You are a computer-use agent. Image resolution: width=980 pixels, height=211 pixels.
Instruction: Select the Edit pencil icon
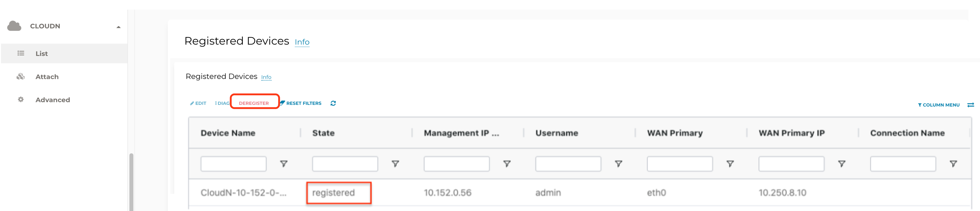point(192,103)
